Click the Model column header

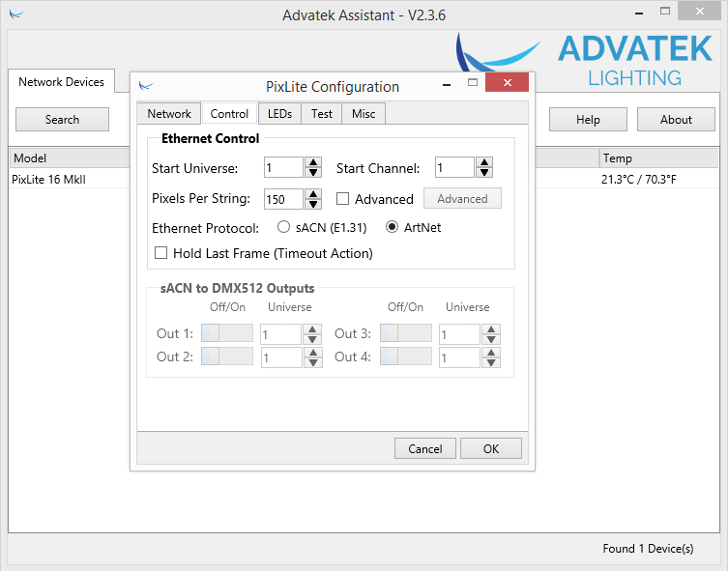70,158
